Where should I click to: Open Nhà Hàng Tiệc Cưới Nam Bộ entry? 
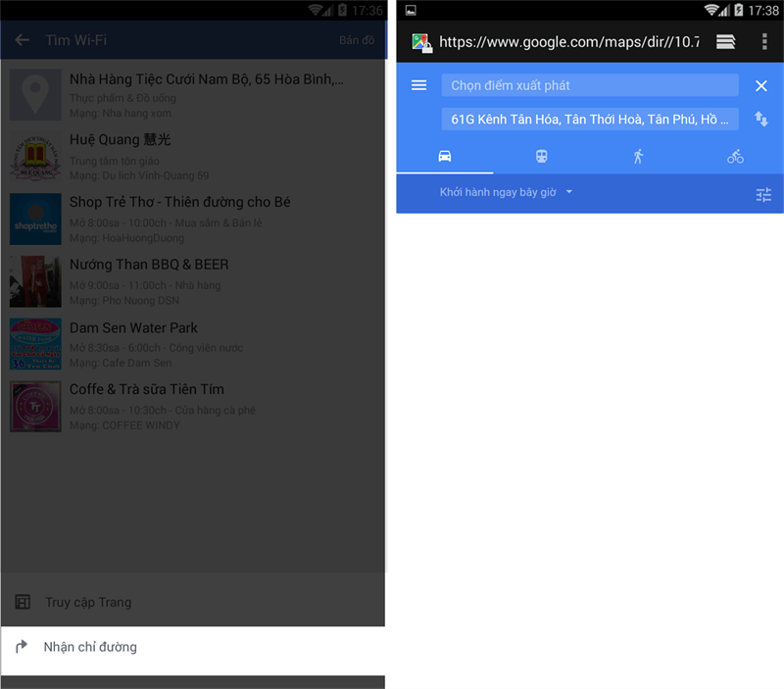click(x=193, y=95)
